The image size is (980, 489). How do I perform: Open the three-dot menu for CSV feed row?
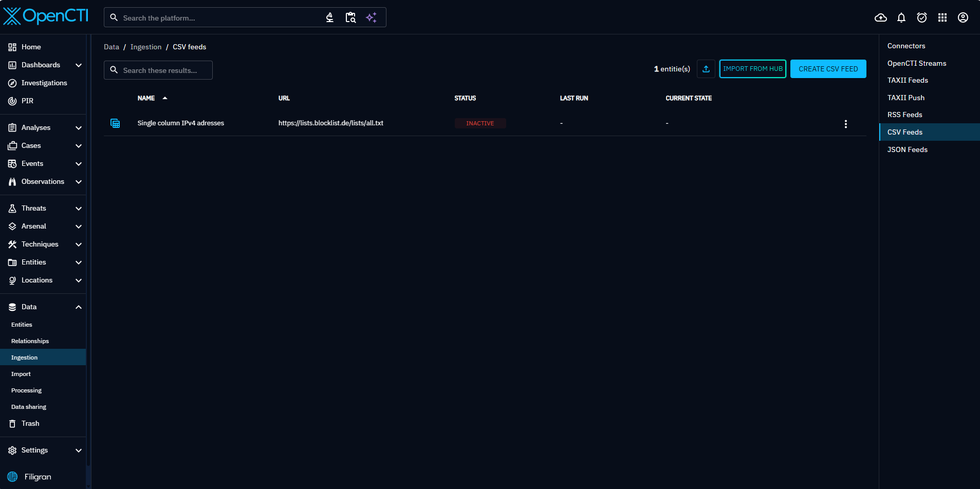(x=845, y=124)
